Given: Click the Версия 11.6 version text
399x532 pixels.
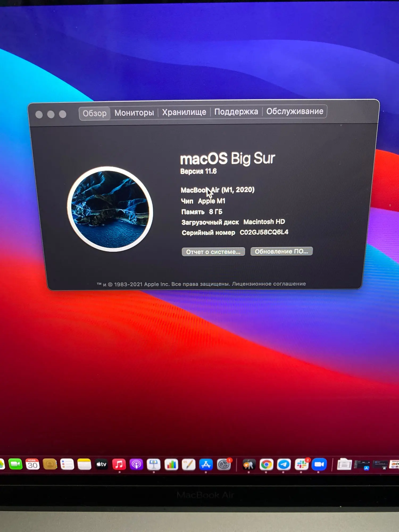Looking at the screenshot, I should (198, 171).
